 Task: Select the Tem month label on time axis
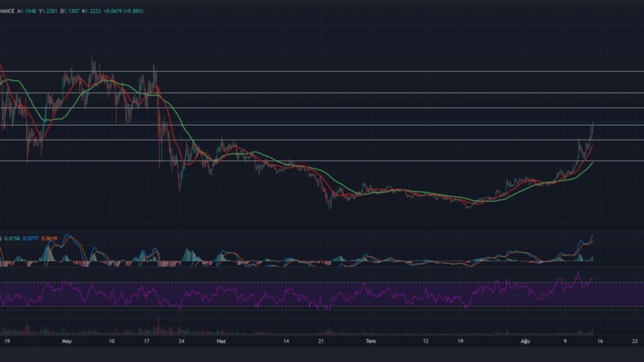[370, 341]
